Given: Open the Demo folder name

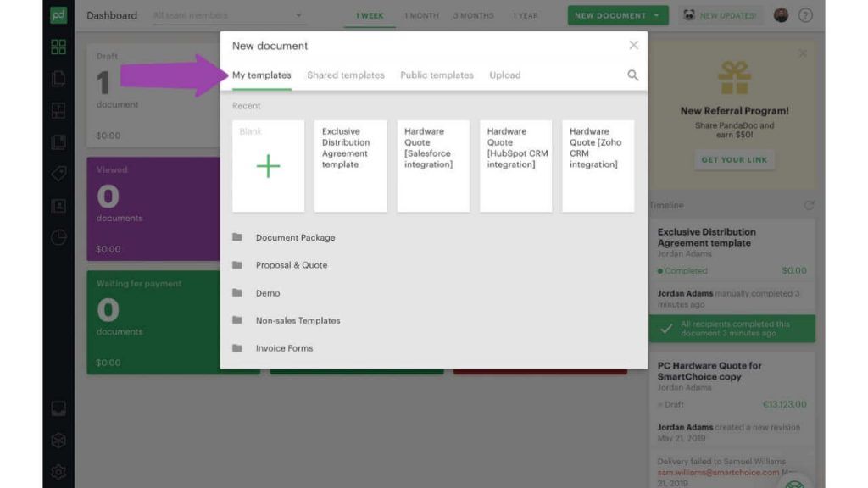Looking at the screenshot, I should (x=268, y=293).
